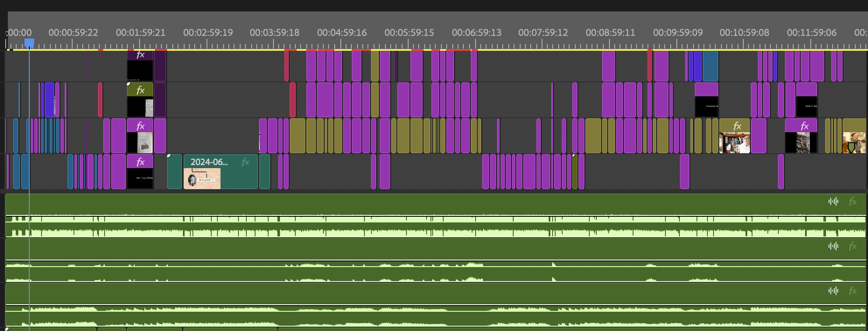The height and width of the screenshot is (331, 868).
Task: Click ruler timecode 00:05:59:15
Action: [409, 32]
